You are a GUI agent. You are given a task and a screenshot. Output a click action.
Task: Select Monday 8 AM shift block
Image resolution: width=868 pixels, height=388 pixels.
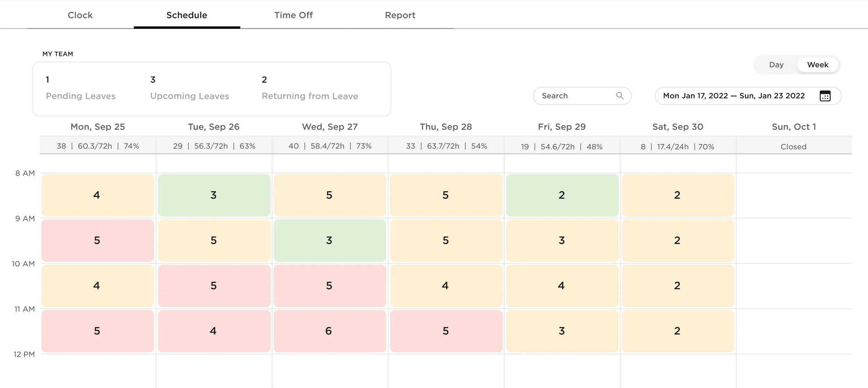[98, 195]
